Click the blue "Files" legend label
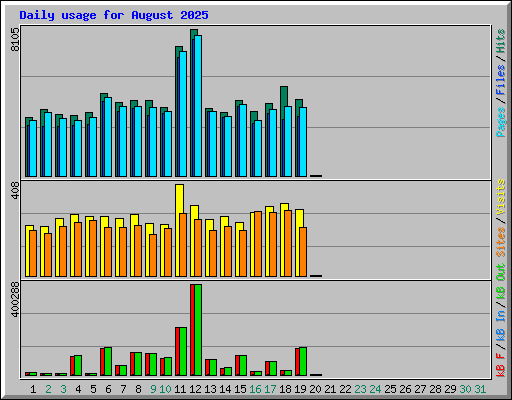This screenshot has width=512, height=400. coord(501,80)
